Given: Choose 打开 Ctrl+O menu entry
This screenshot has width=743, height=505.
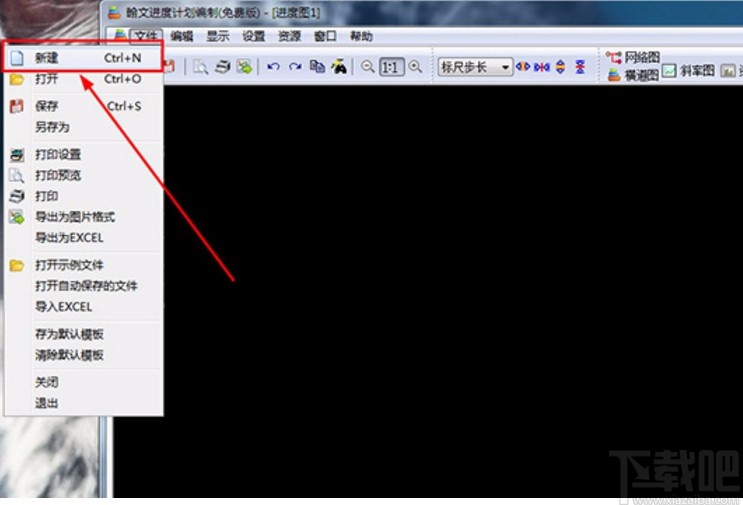Looking at the screenshot, I should coord(83,79).
